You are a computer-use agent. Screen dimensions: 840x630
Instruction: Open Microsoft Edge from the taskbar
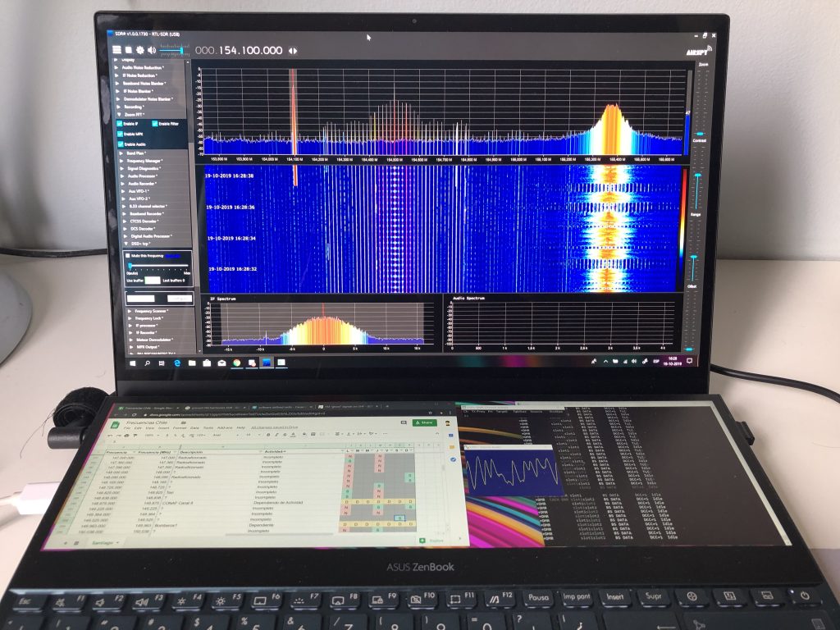tap(176, 363)
